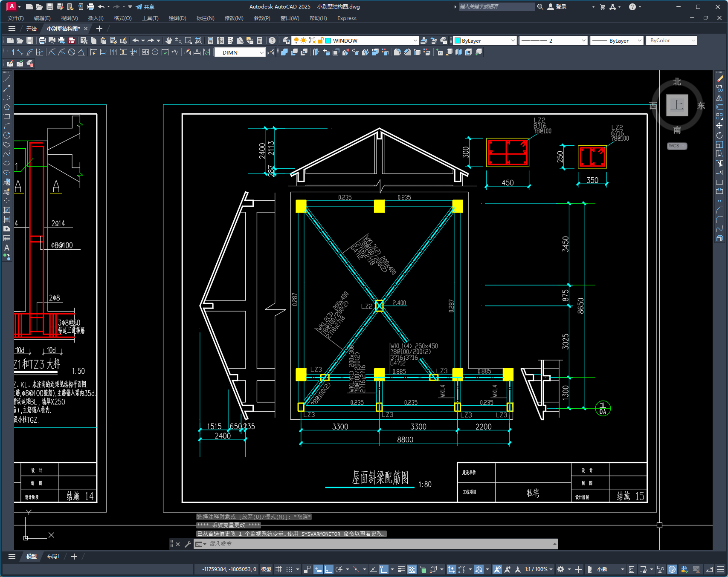Toggle Dynamic Input in status bar
The image size is (728, 577).
coord(318,569)
